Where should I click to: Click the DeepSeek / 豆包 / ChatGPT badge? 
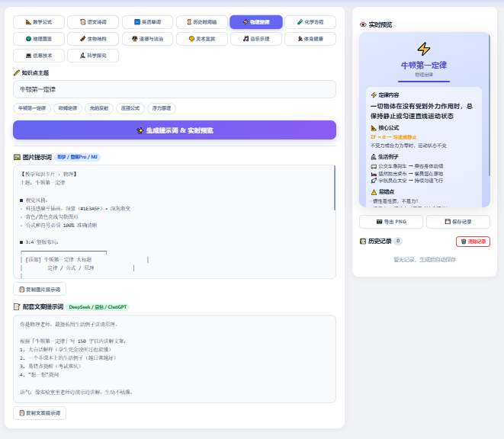98,307
